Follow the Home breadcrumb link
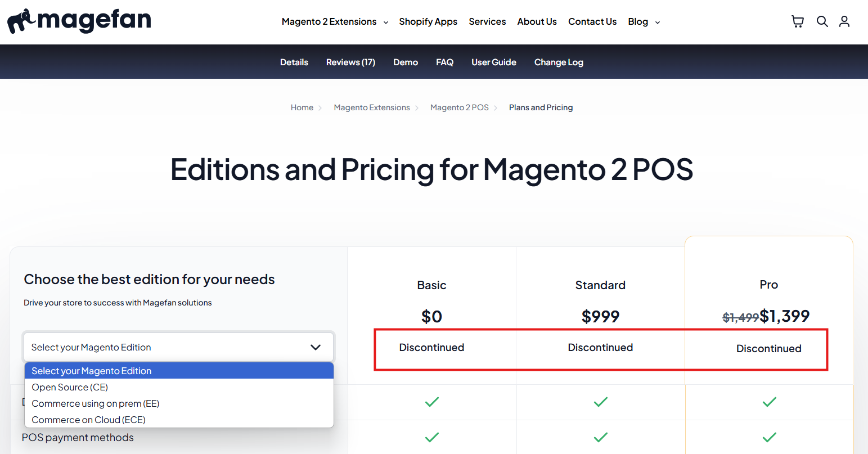 click(x=302, y=107)
